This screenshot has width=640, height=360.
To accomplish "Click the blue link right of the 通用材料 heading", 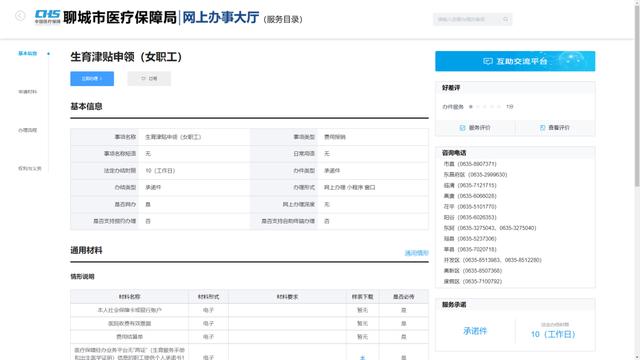I will (x=416, y=253).
